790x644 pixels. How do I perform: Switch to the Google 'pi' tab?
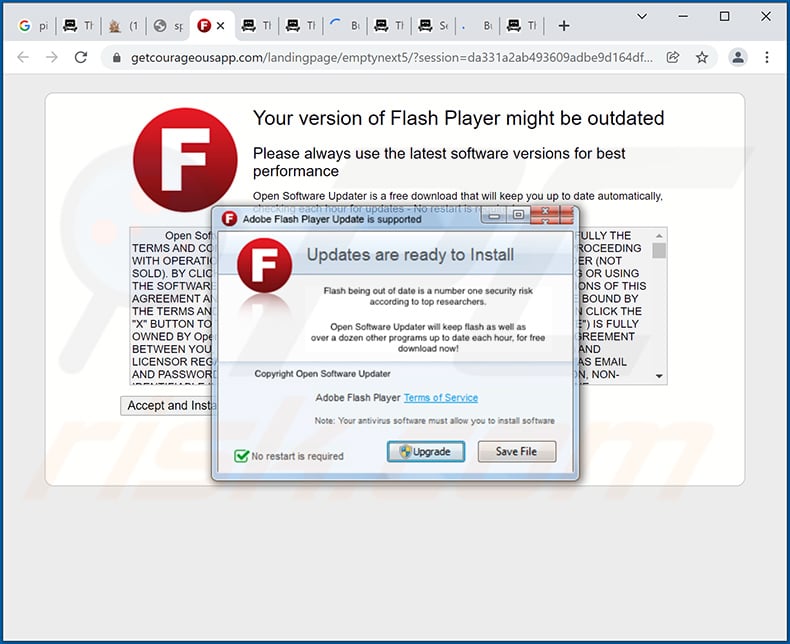[33, 26]
